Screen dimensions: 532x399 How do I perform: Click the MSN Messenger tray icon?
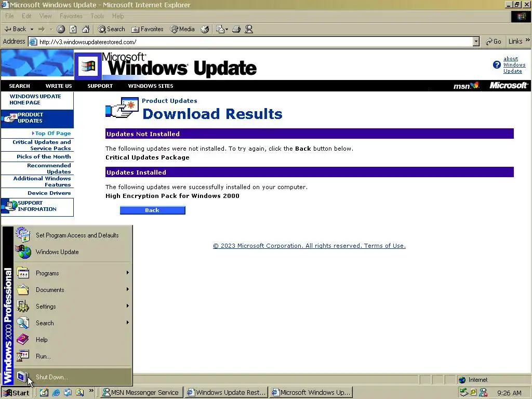click(x=483, y=392)
